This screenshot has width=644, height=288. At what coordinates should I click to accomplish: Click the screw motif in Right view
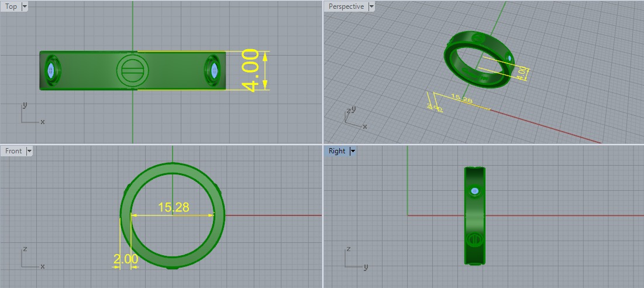(x=475, y=239)
